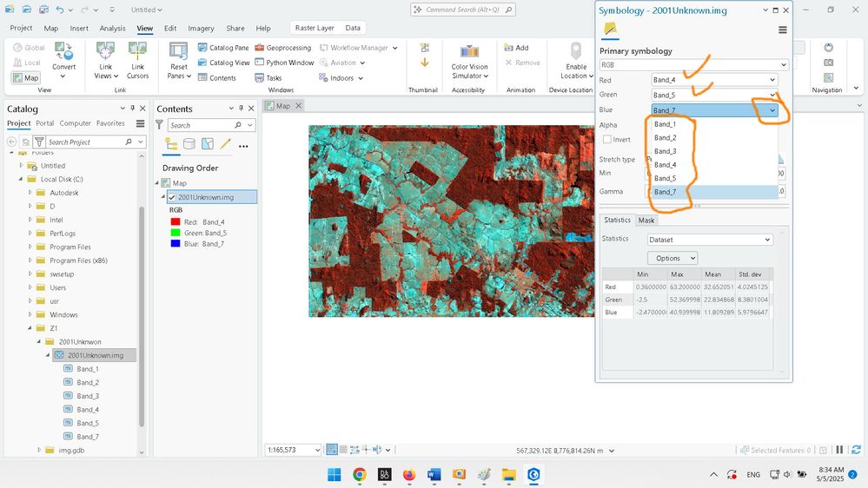
Task: Open the Geoprocessing pane
Action: 283,48
